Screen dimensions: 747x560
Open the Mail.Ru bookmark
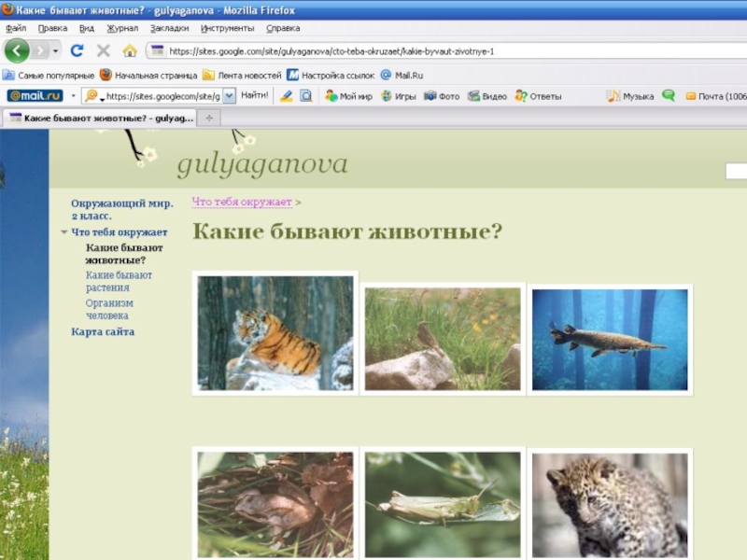[402, 76]
